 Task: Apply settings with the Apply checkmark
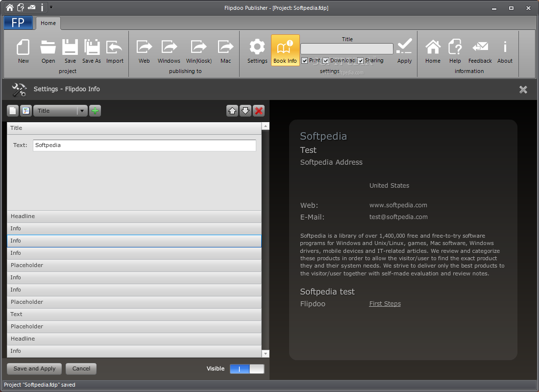tap(404, 51)
